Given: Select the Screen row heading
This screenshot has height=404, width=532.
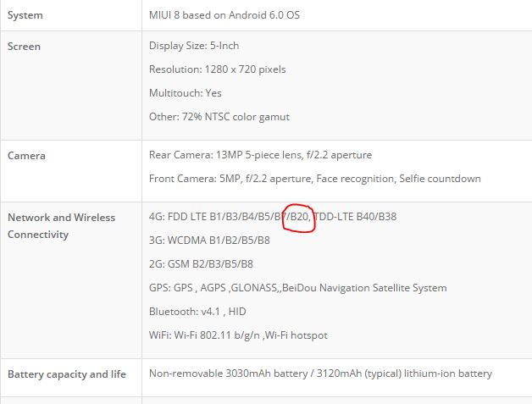Looking at the screenshot, I should 24,47.
